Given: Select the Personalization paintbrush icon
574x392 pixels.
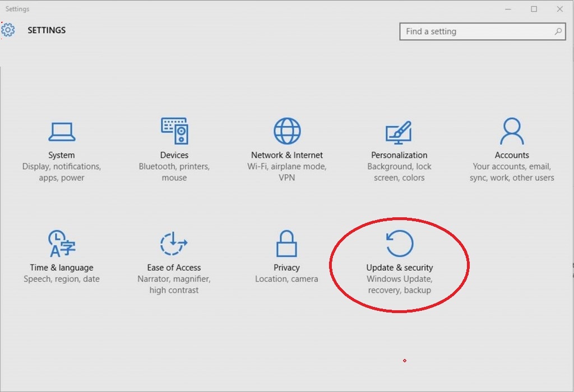Looking at the screenshot, I should (399, 132).
